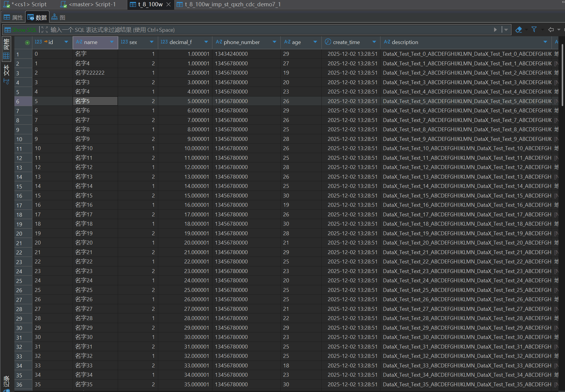The width and height of the screenshot is (565, 392).
Task: Click decimal value 20.000001
Action: click(185, 243)
